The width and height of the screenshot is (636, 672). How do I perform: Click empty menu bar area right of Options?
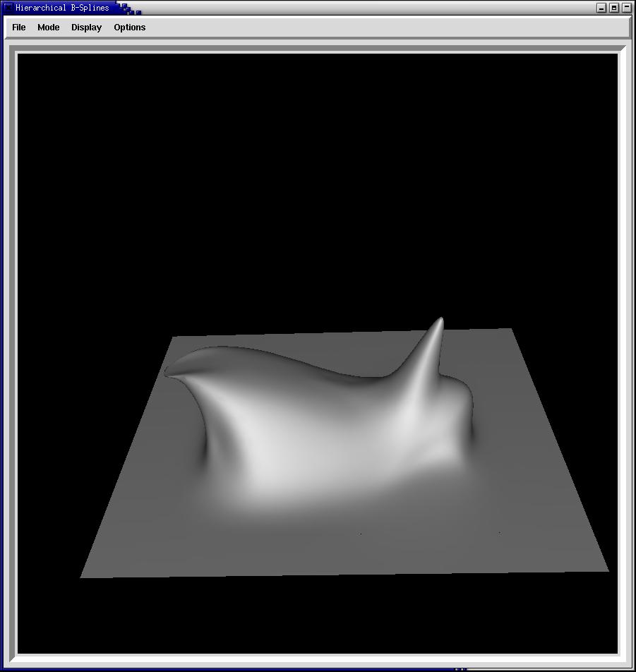(388, 28)
